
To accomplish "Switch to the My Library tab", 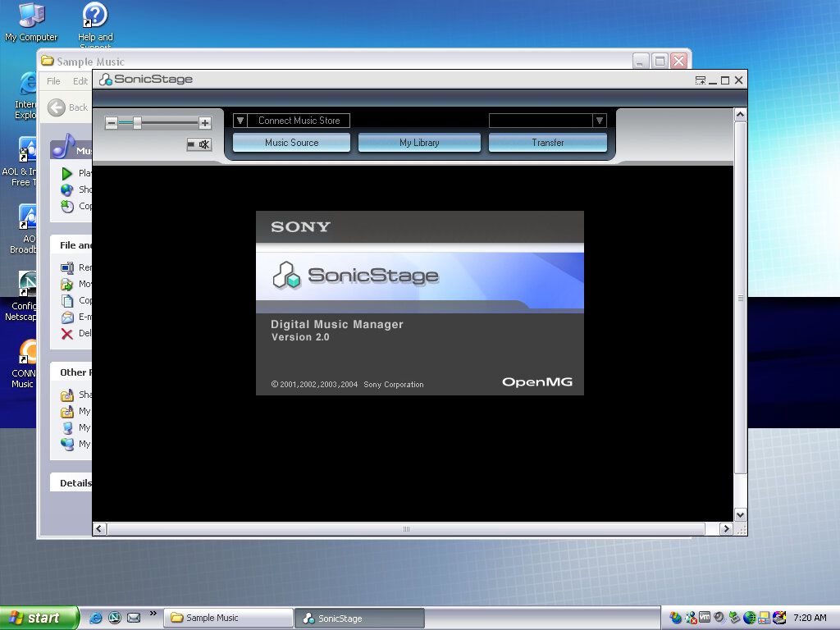I will click(x=419, y=143).
